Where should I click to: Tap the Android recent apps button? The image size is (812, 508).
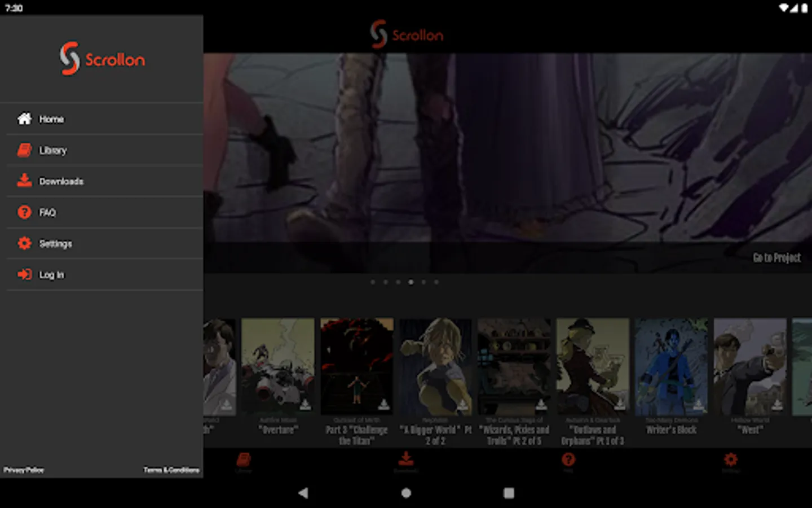[x=509, y=493]
